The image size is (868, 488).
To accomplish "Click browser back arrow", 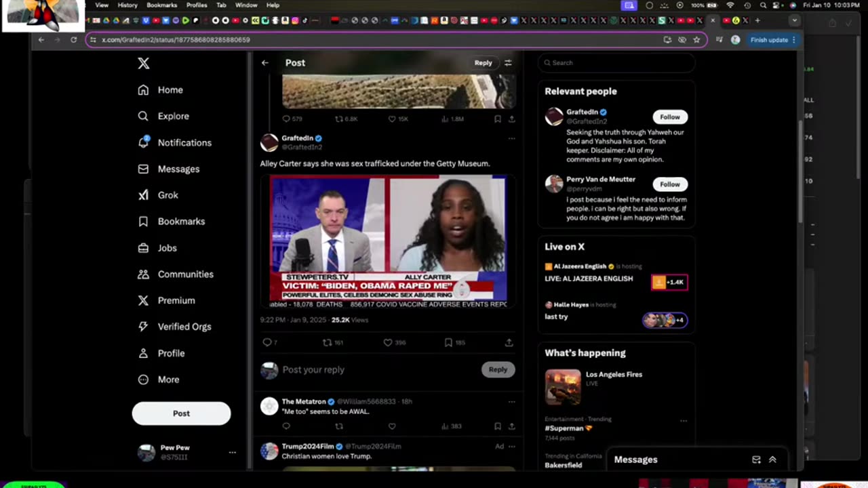I will [x=41, y=40].
